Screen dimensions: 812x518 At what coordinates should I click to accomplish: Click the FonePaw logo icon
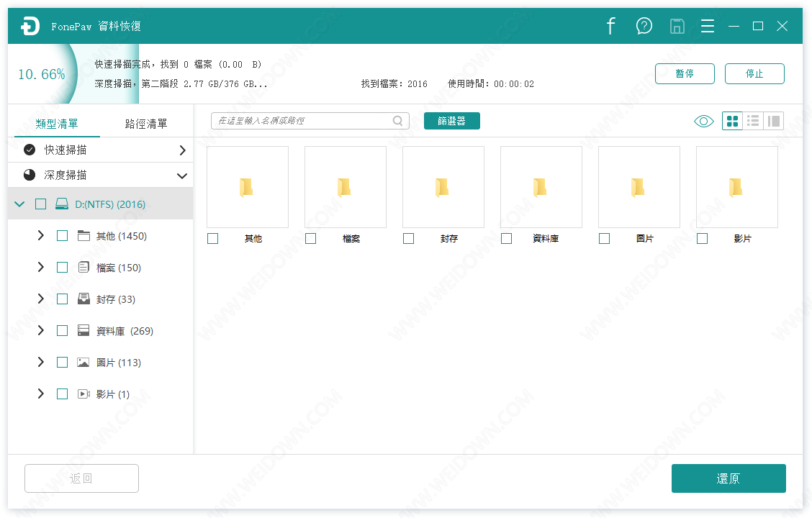pos(30,26)
